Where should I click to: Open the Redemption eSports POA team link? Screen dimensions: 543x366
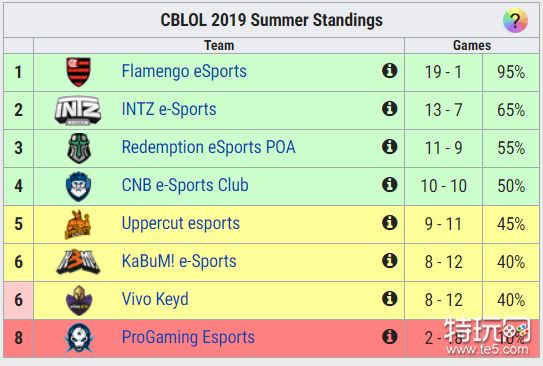[x=208, y=147]
